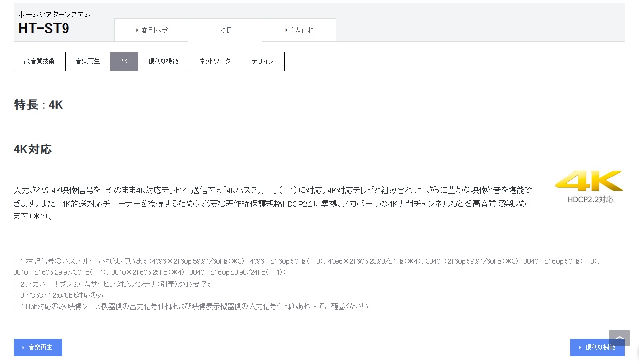The width and height of the screenshot is (639, 364).
Task: Click the footnote ＊3 YCbCr 4:2:0/8bit対応のみ
Action: click(59, 295)
